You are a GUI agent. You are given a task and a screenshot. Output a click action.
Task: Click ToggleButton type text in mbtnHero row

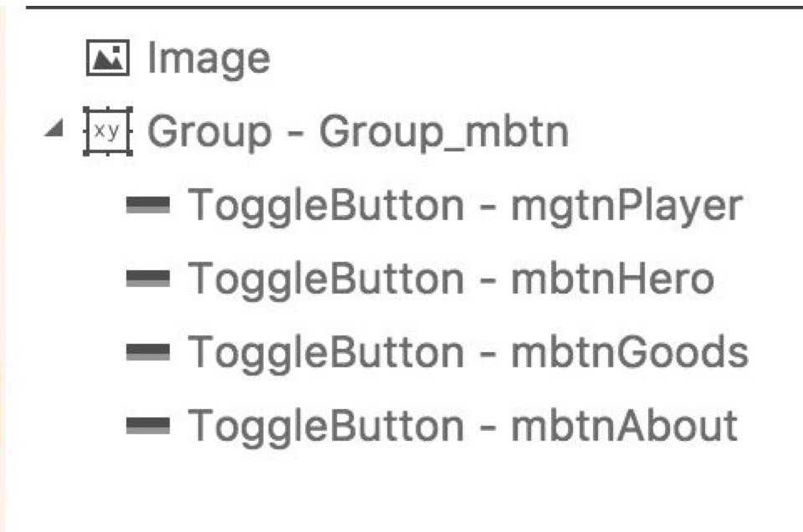point(325,279)
